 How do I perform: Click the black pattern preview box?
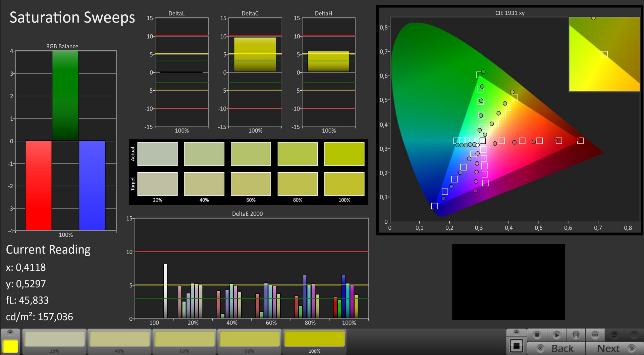pos(508,282)
